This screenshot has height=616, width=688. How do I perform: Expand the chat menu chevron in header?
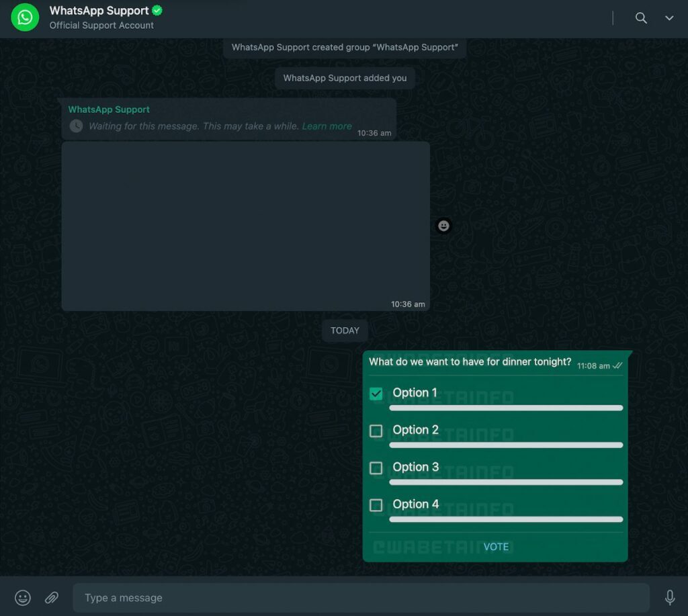pos(669,18)
